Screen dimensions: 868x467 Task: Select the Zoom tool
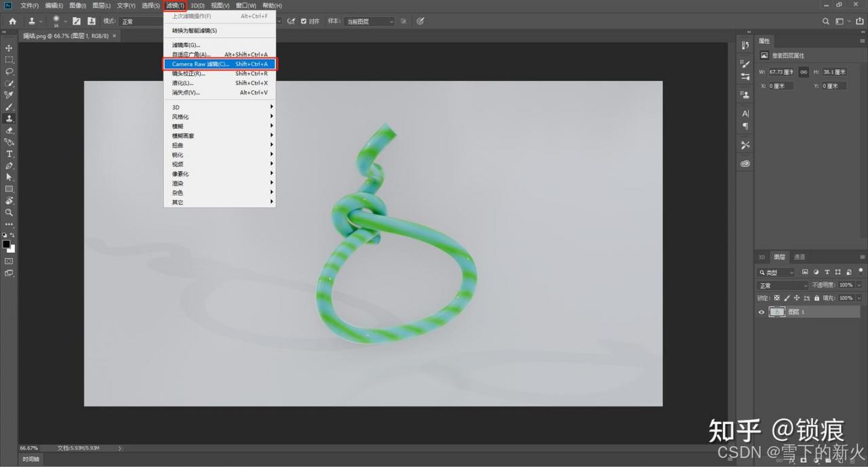point(9,212)
